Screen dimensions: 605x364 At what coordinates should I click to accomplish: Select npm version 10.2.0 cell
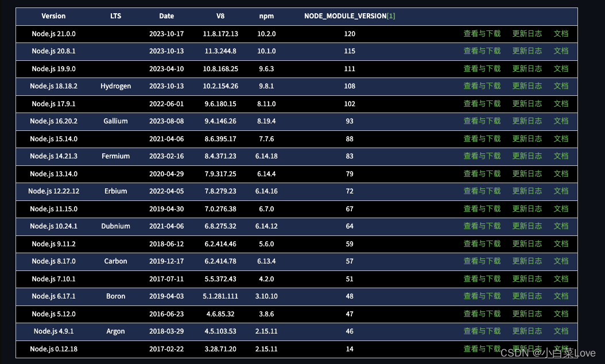point(266,33)
